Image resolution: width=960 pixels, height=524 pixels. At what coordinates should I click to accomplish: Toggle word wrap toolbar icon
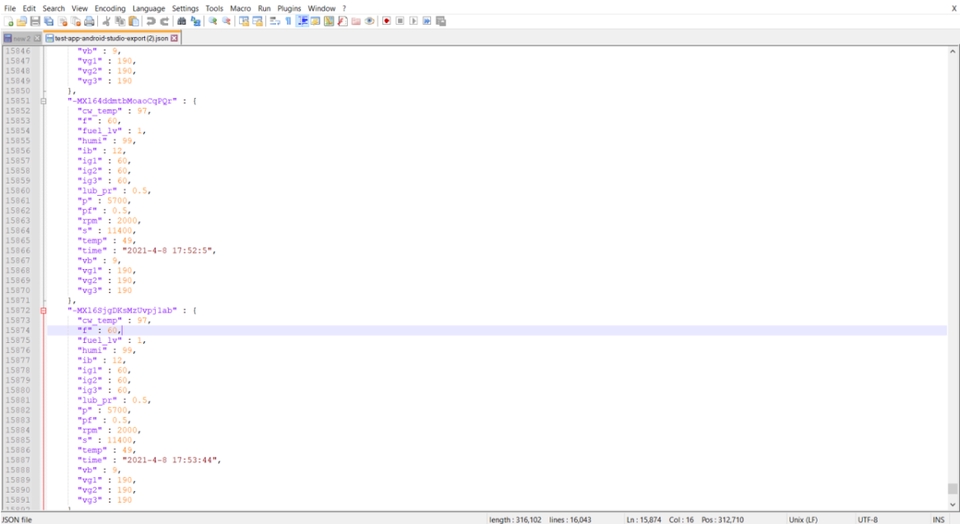(275, 21)
